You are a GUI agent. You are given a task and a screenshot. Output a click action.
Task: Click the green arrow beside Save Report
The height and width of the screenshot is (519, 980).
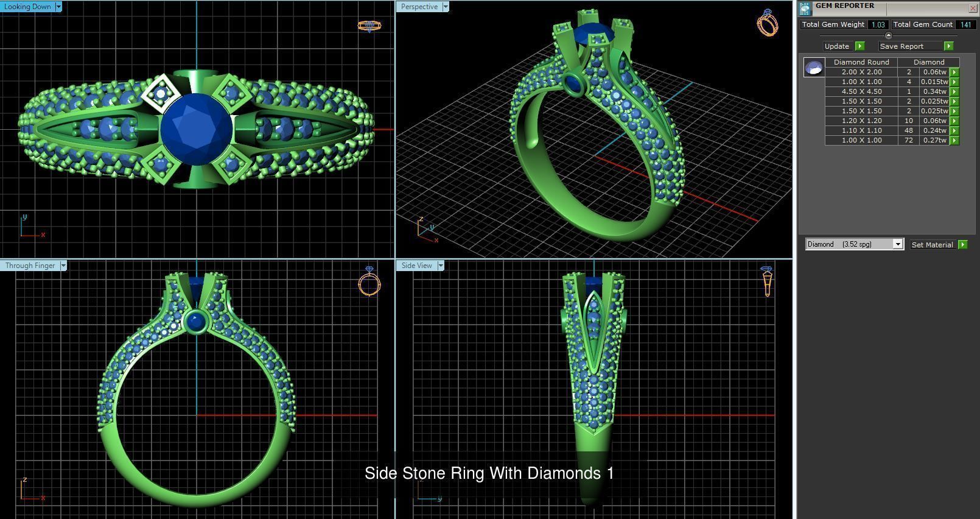click(x=948, y=46)
